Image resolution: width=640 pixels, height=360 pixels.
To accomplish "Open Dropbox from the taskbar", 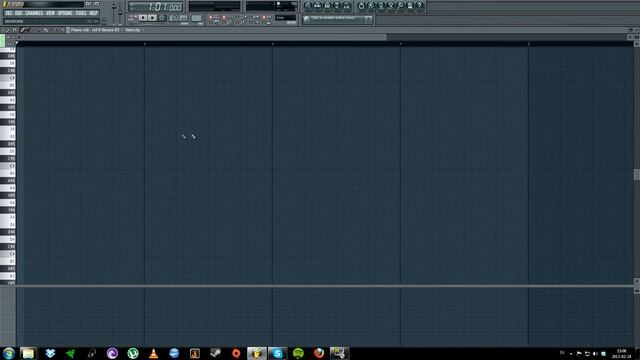I will [x=50, y=353].
